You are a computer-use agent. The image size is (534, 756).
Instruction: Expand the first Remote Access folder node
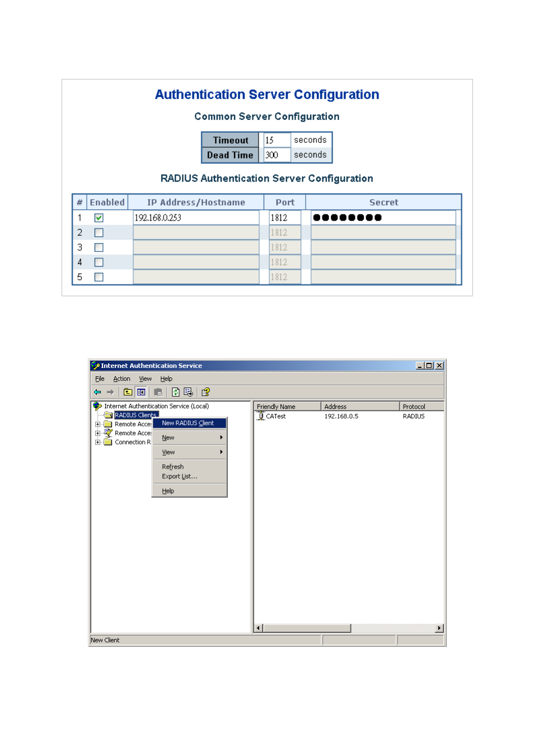pos(97,424)
